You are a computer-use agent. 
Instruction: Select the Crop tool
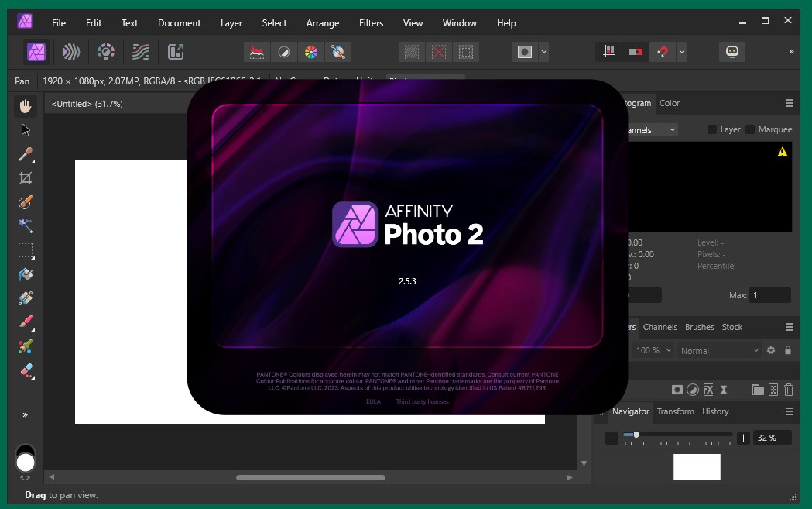point(26,178)
